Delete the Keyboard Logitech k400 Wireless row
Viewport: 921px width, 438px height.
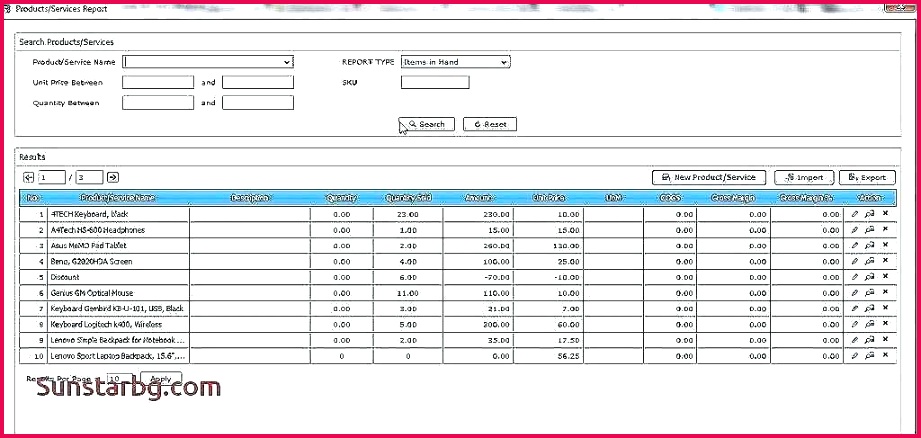885,324
